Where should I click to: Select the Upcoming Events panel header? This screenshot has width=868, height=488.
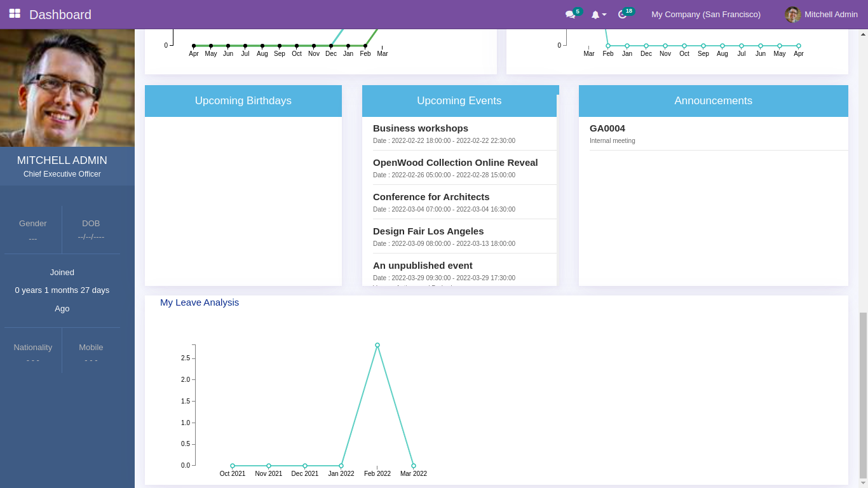(459, 100)
